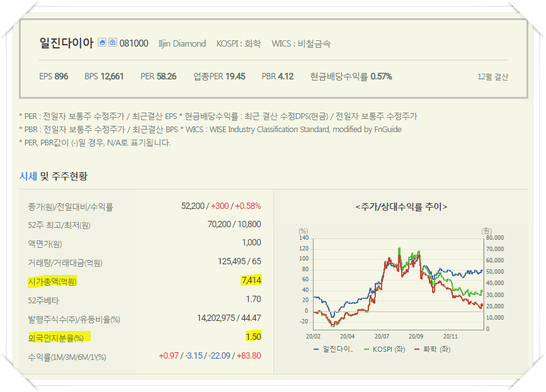Click the 일진다이아 company name heading
This screenshot has width=546, height=392.
click(66, 43)
